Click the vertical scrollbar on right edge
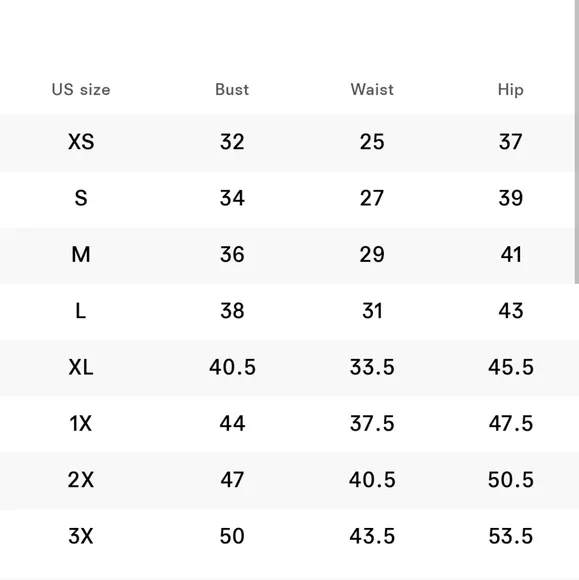The image size is (579, 580). [576, 142]
